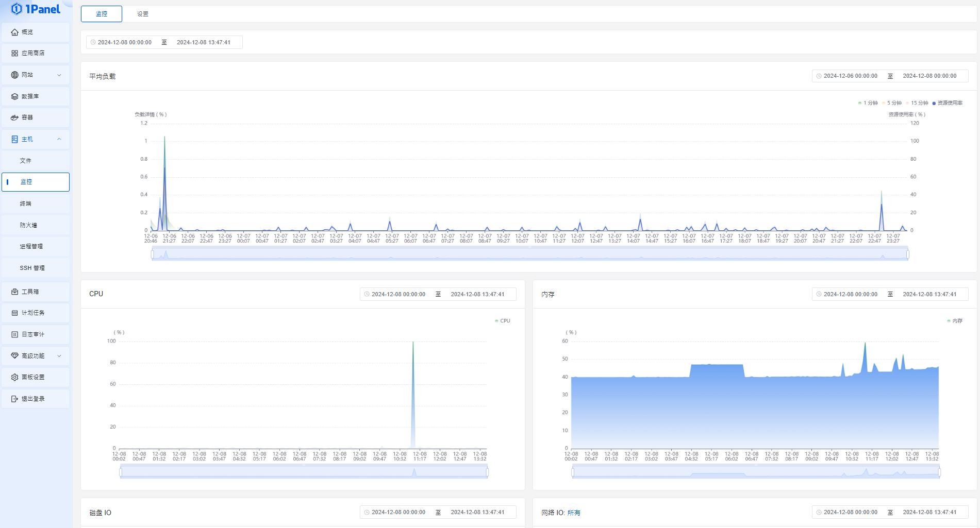Screen dimensions: 980x528
Task: Expand the 网站 submenu chevron
Action: [59, 75]
